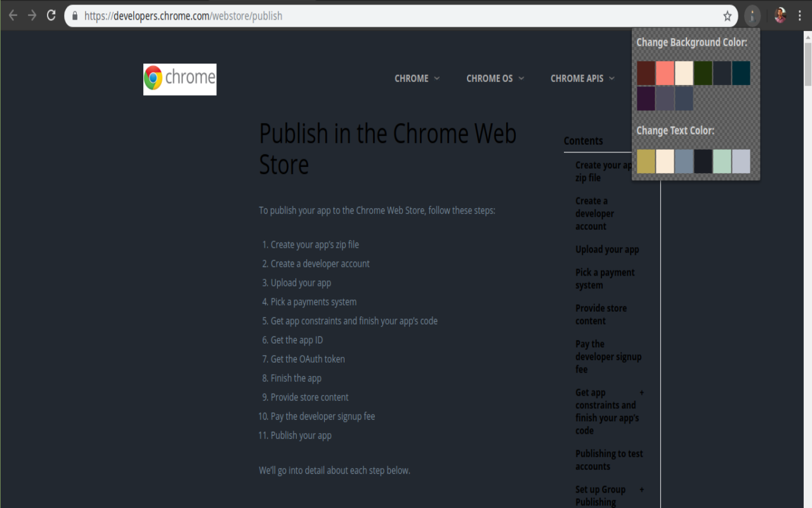Click the browser forward arrow
This screenshot has height=508, width=812.
pyautogui.click(x=32, y=16)
